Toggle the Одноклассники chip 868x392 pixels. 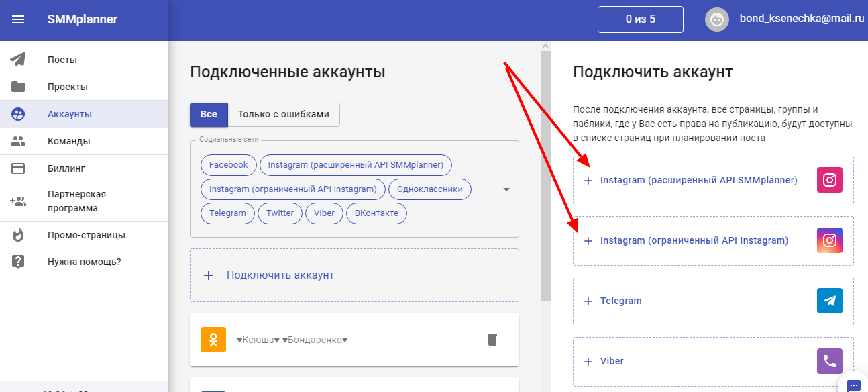[x=430, y=189]
